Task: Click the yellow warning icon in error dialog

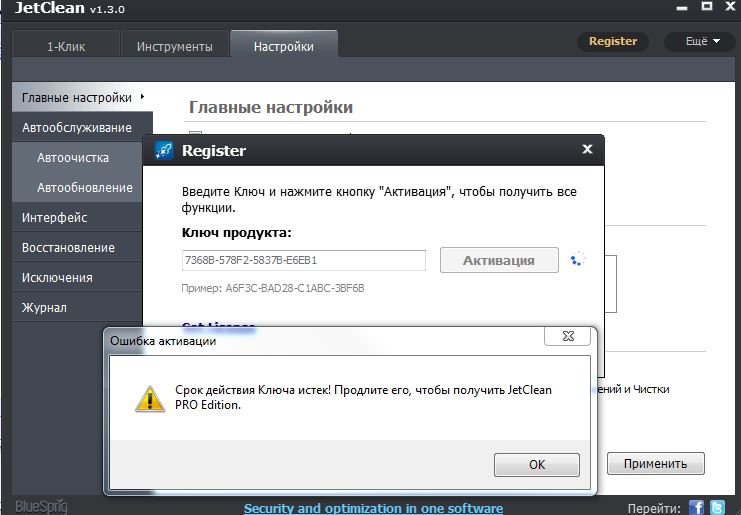Action: (149, 400)
